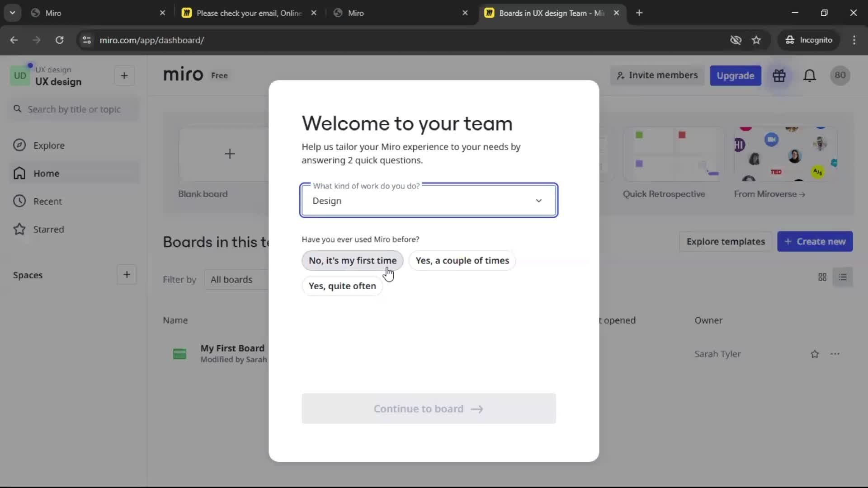Click Create new button

point(815,242)
